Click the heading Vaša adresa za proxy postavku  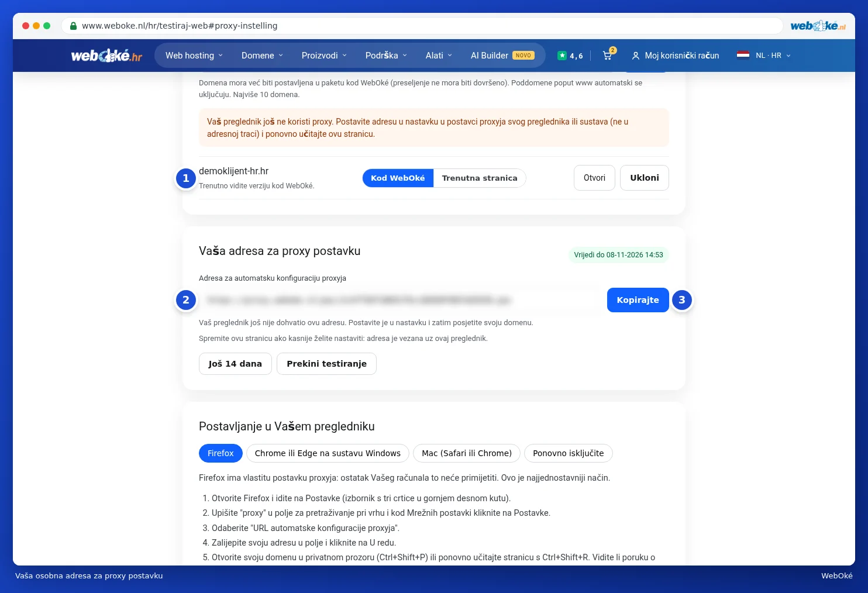pos(280,251)
